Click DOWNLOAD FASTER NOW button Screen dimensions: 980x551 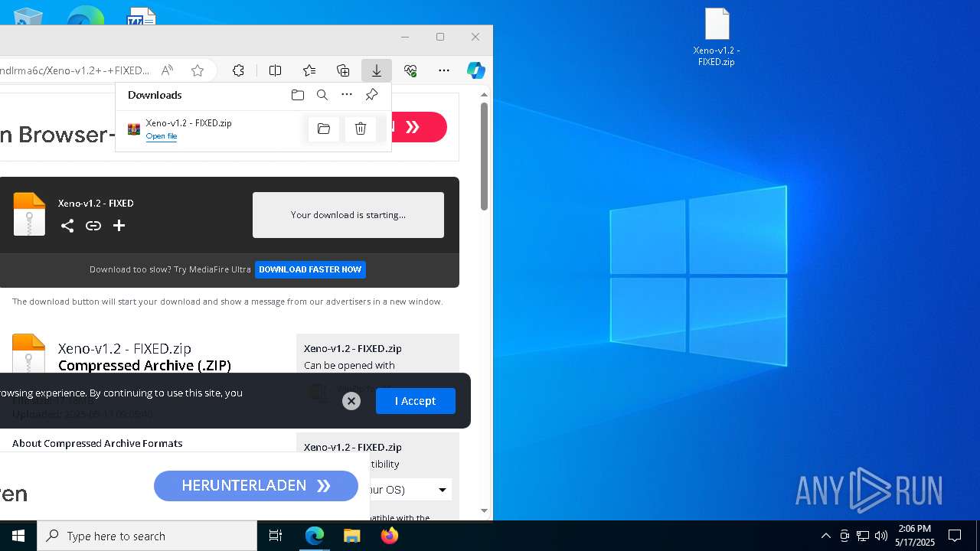coord(310,269)
